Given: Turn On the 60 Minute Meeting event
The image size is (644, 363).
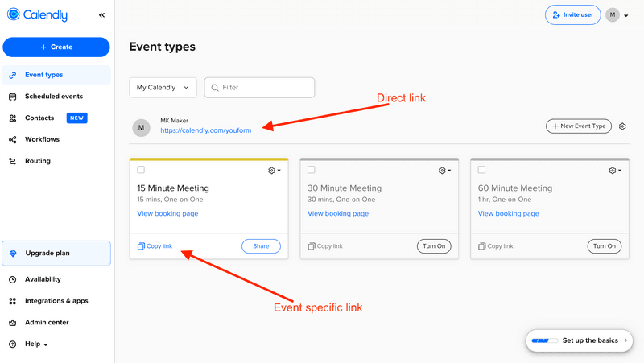Looking at the screenshot, I should click(605, 246).
